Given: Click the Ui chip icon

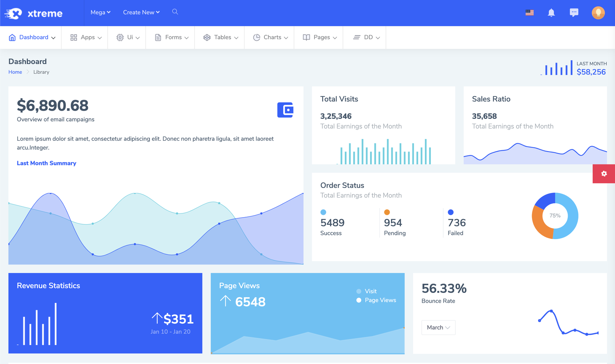Looking at the screenshot, I should [120, 37].
